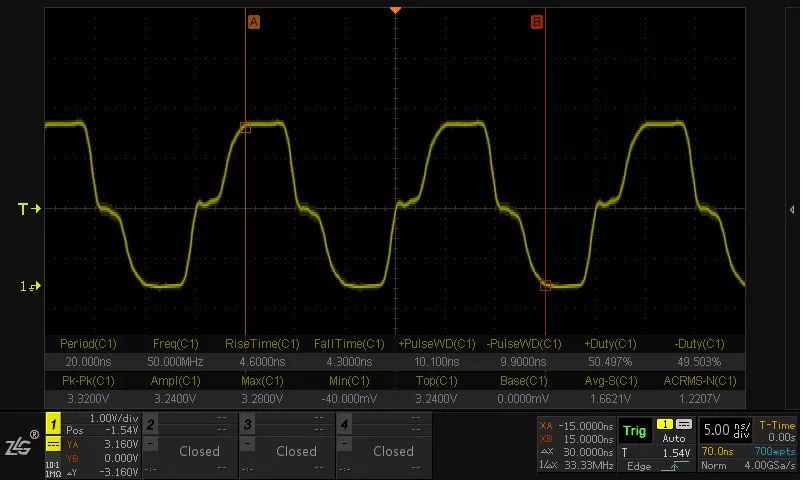
Task: Click the channel 1 ground level marker
Action: [x=30, y=287]
